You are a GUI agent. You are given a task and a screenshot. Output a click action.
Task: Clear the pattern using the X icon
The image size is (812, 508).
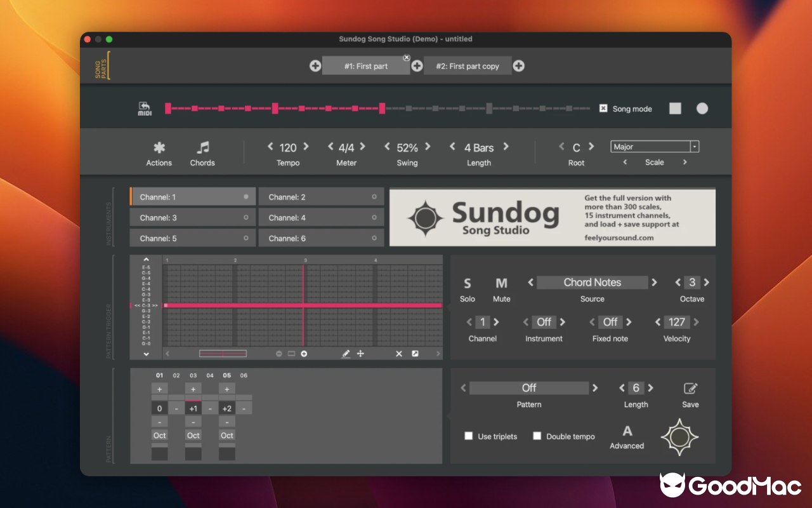pos(399,354)
